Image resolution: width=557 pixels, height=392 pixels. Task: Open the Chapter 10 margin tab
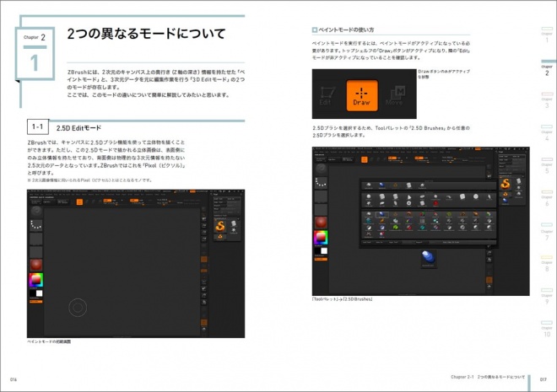pos(547,330)
